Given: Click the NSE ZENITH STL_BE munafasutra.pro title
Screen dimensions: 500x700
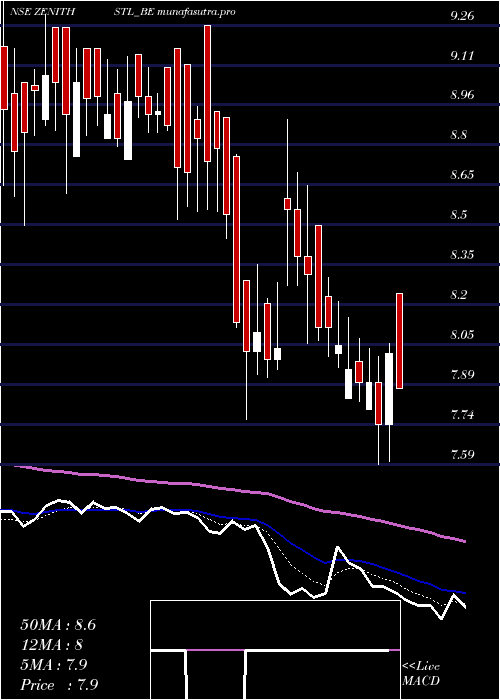Looking at the screenshot, I should tap(122, 12).
